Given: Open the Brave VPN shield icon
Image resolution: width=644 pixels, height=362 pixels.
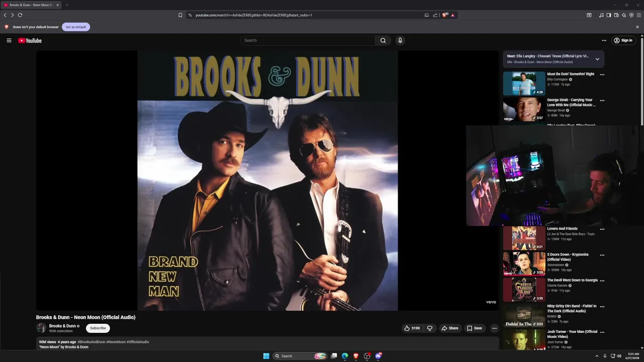Looking at the screenshot, I should coord(631,15).
